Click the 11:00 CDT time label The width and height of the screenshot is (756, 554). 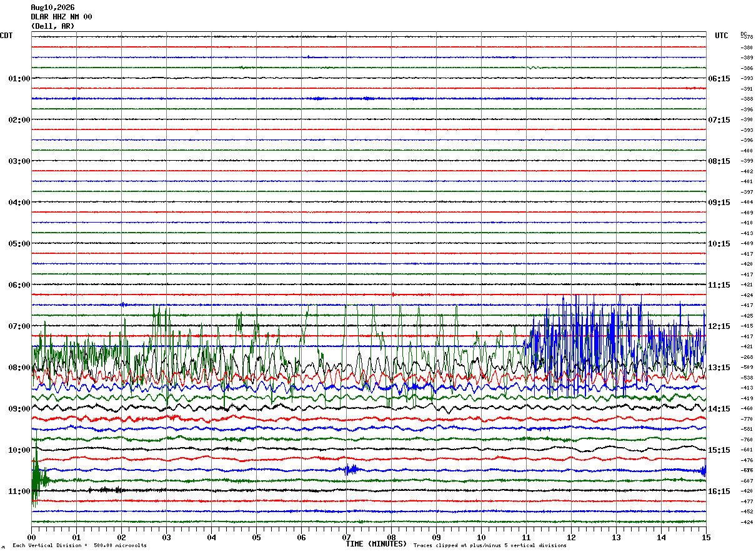click(x=19, y=491)
